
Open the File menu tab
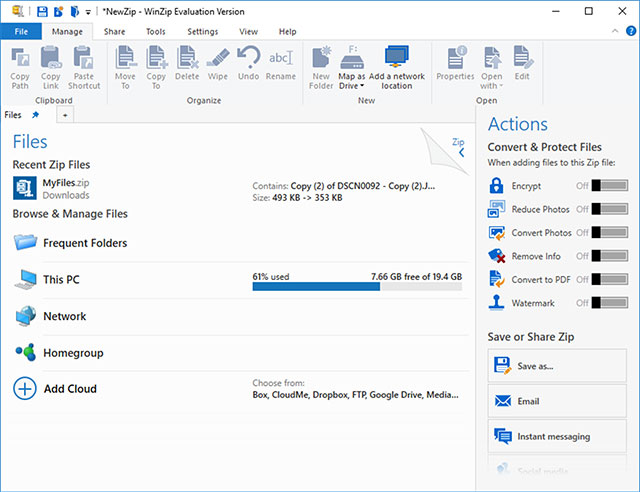coord(21,31)
